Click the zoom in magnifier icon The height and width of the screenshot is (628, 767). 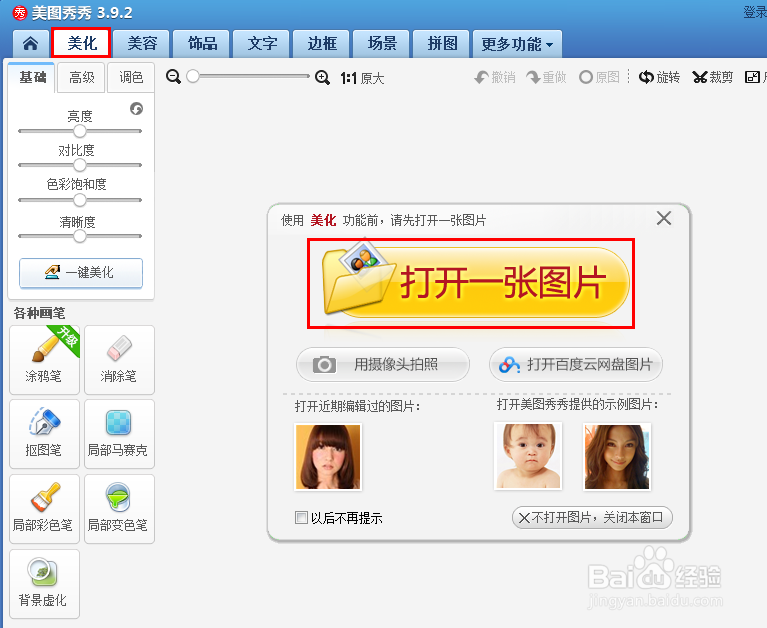[322, 77]
